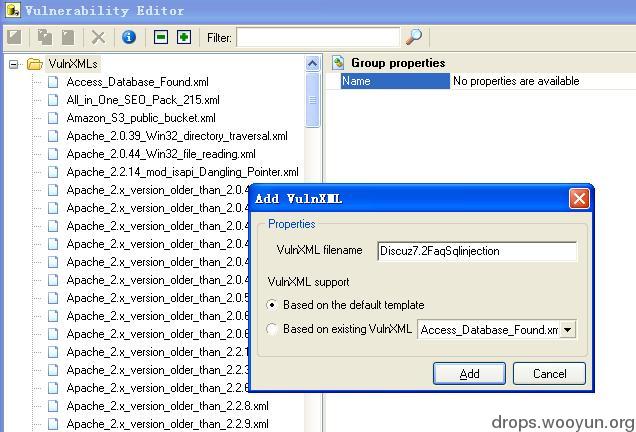Select Based on the default template
The height and width of the screenshot is (432, 636).
pos(272,305)
